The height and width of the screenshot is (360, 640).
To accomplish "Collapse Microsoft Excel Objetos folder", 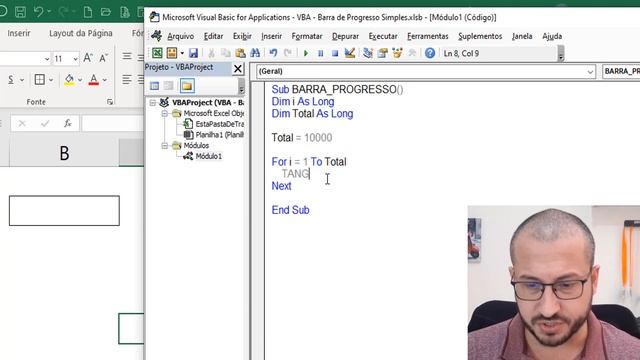I will click(x=164, y=113).
